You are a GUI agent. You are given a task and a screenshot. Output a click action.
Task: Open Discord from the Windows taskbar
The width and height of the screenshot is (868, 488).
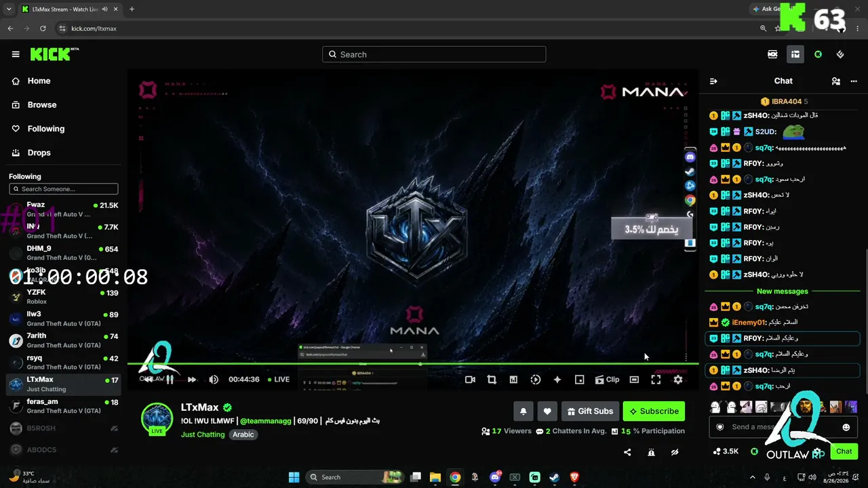point(495,477)
